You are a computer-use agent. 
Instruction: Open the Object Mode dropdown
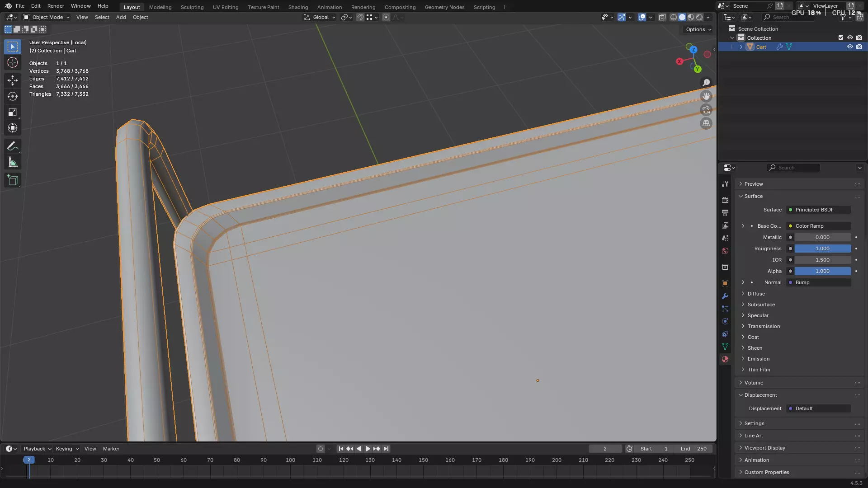click(47, 17)
